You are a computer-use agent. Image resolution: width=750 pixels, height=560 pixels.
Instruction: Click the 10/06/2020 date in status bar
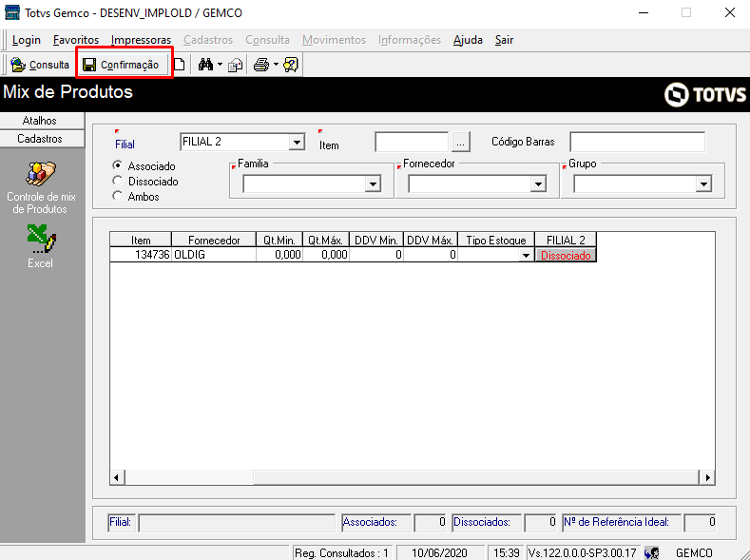439,553
